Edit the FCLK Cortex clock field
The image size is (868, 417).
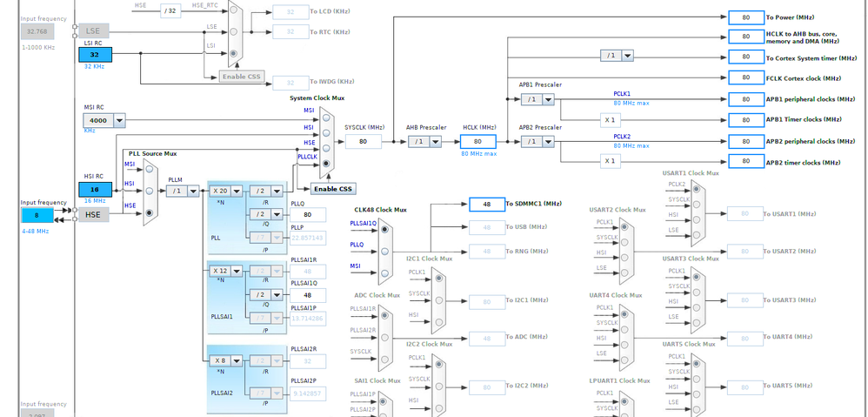pyautogui.click(x=746, y=77)
